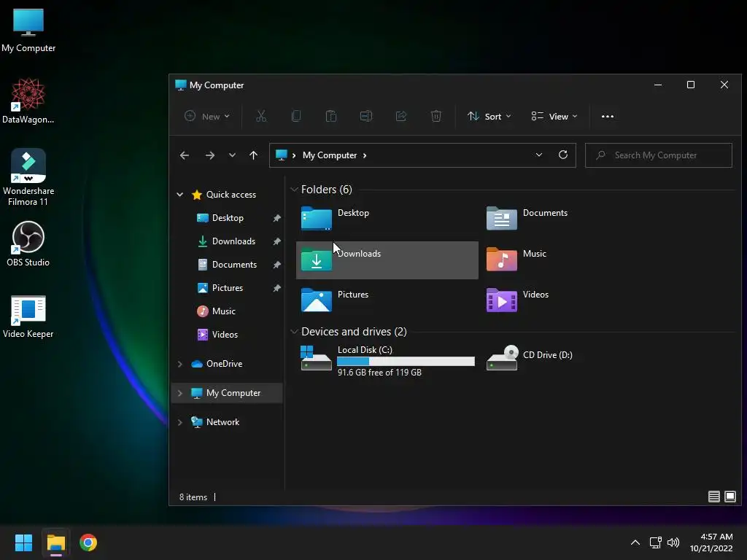Click the Paste clipboard icon
This screenshot has height=560, width=747.
tap(331, 116)
